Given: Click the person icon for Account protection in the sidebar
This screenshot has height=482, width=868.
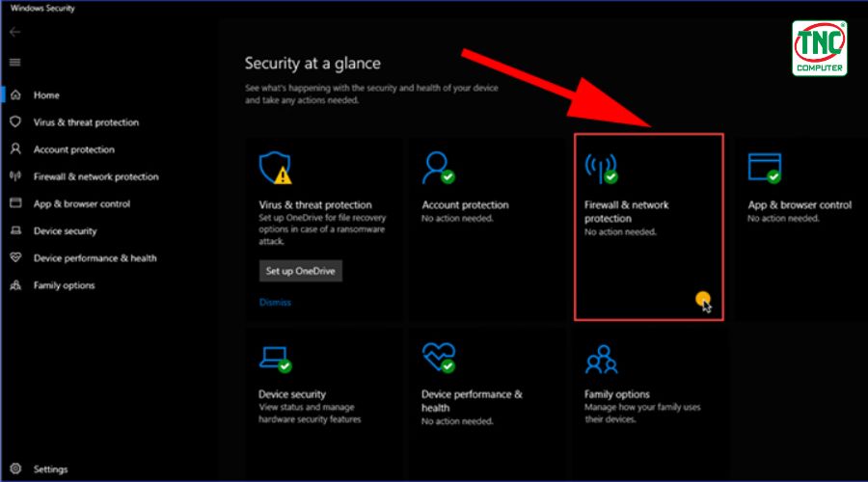Looking at the screenshot, I should 15,148.
